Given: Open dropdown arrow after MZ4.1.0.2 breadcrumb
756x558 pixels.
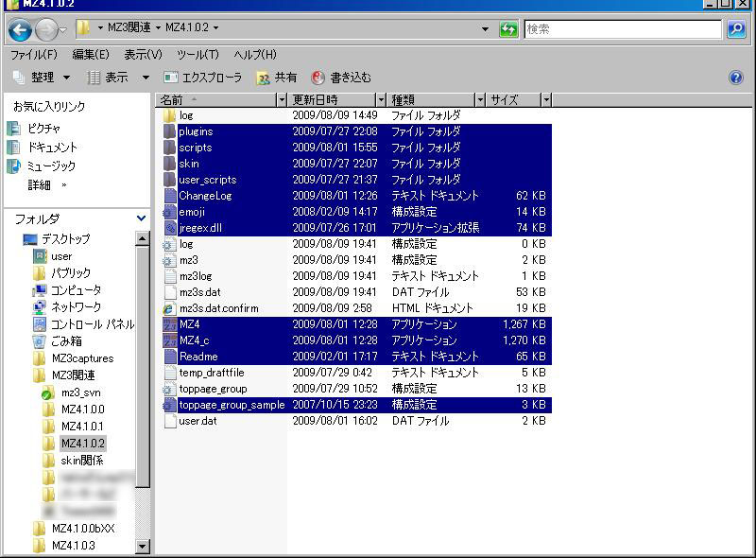Looking at the screenshot, I should click(x=215, y=27).
